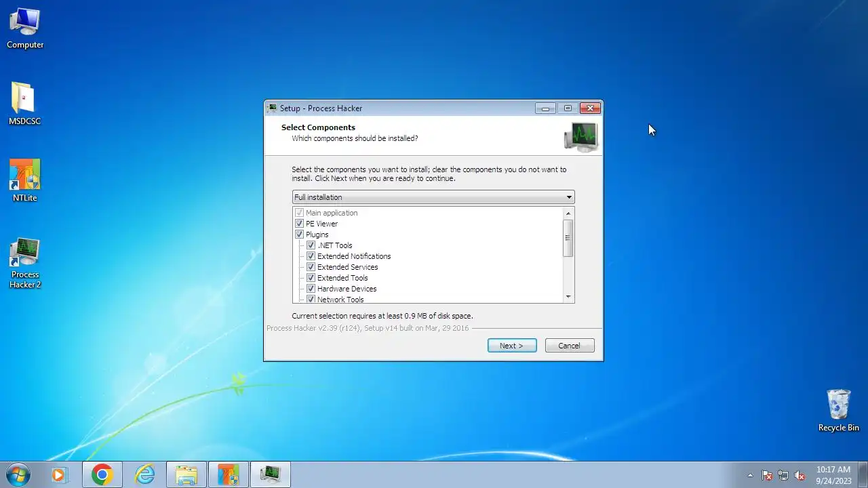
Task: Click the Hardware Devices label
Action: pos(347,289)
